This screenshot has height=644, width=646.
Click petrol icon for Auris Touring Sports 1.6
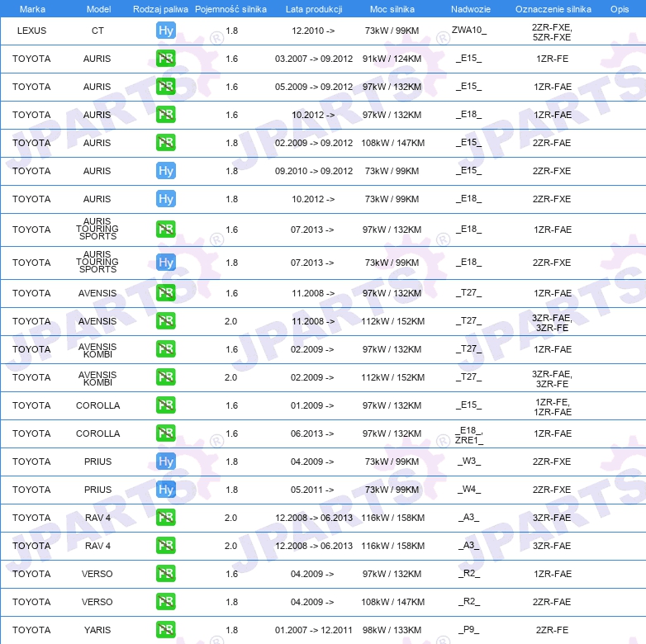[166, 230]
